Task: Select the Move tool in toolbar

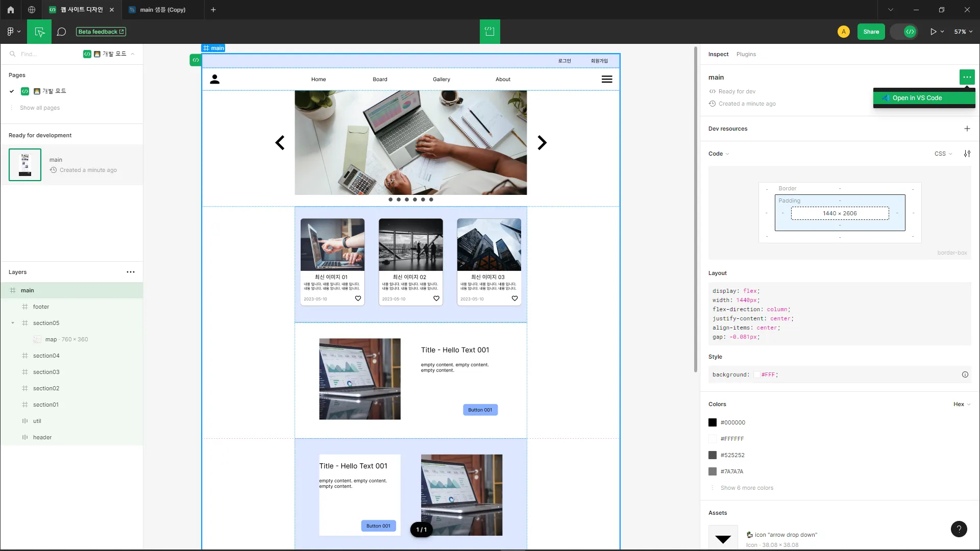Action: tap(39, 32)
